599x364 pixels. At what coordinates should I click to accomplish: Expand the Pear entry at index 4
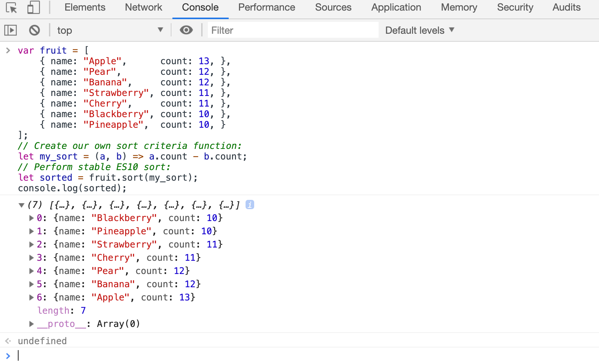coord(31,271)
